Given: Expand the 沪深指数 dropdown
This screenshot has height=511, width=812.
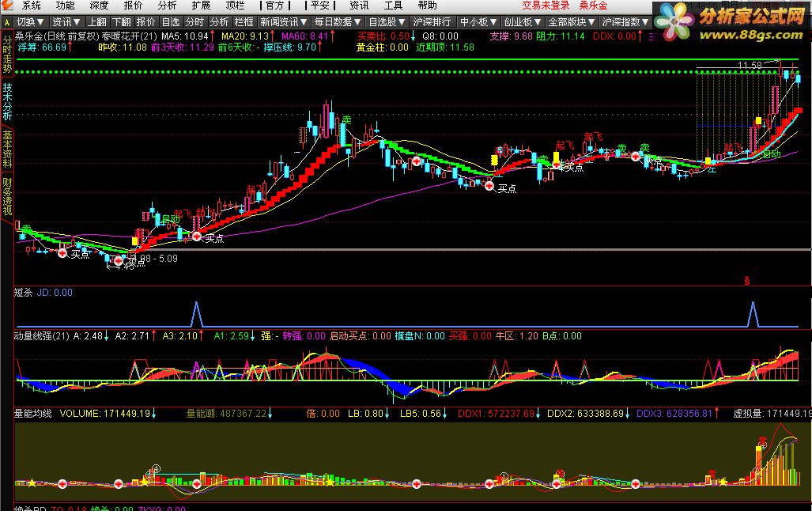Looking at the screenshot, I should tap(625, 22).
